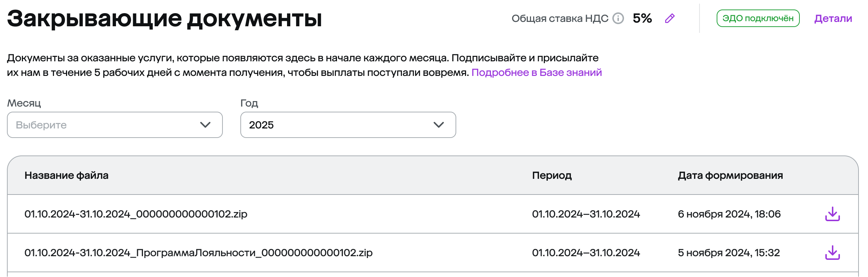The width and height of the screenshot is (868, 277).
Task: Click the info icon next to Общая ставка НДС
Action: 618,18
